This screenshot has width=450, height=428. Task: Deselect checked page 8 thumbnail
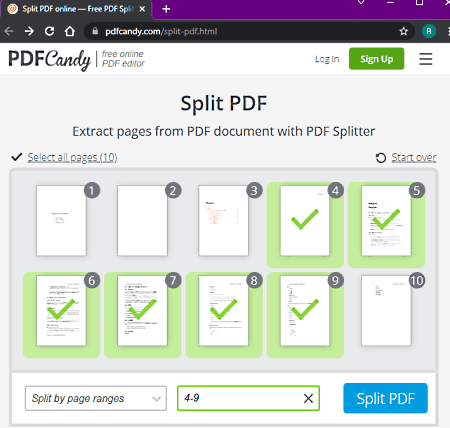[x=224, y=311]
